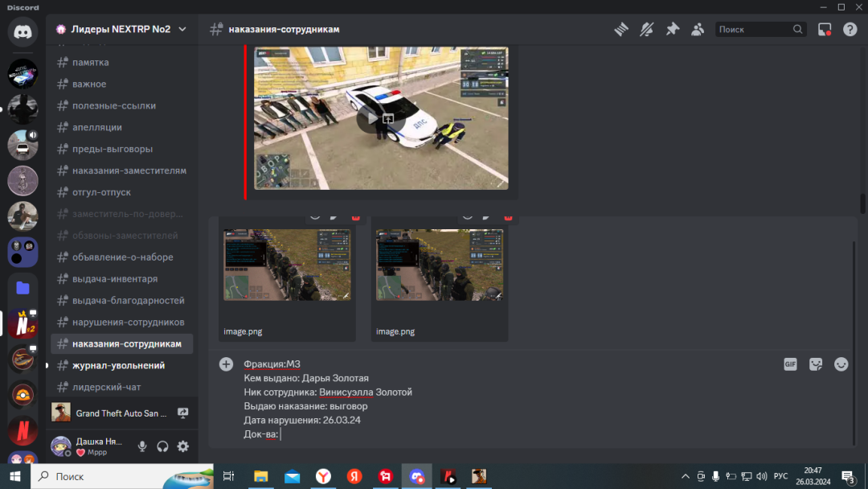Show pinned messages
The height and width of the screenshot is (489, 868).
click(x=672, y=29)
